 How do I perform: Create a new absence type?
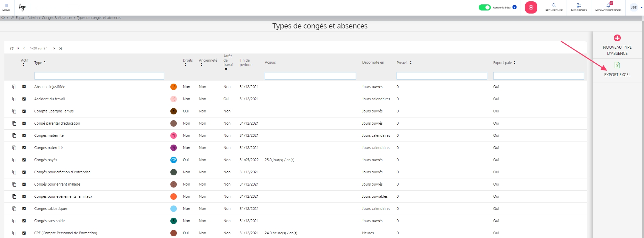[x=617, y=45]
